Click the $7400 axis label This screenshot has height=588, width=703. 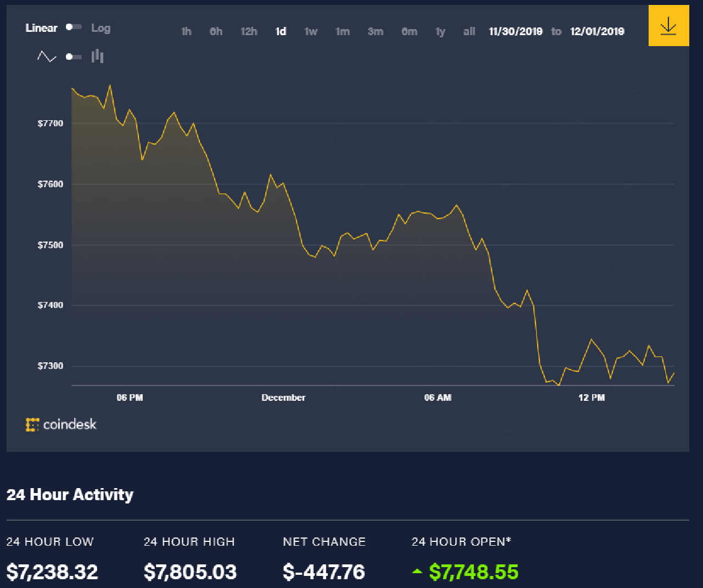click(51, 305)
